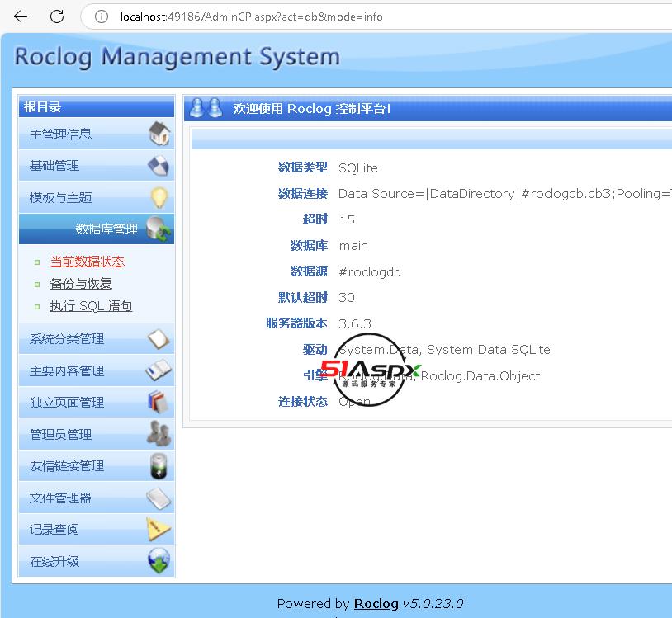
Task: Expand the 基础管理 menu section
Action: 97,166
